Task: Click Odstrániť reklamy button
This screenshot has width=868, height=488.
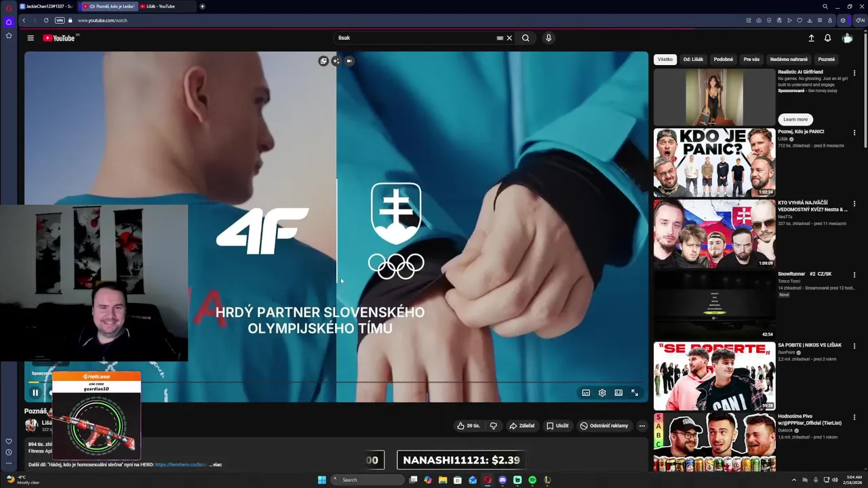Action: point(604,426)
